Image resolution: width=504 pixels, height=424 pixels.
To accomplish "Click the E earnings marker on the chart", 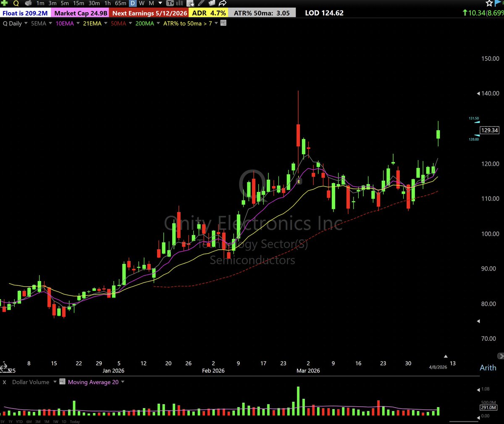I will pos(299,182).
